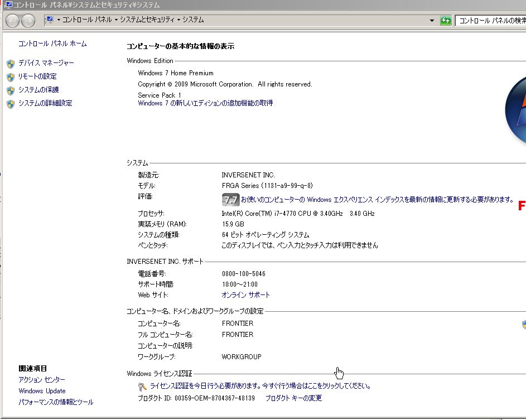Click shield icon beside リモートの設定

pos(11,77)
